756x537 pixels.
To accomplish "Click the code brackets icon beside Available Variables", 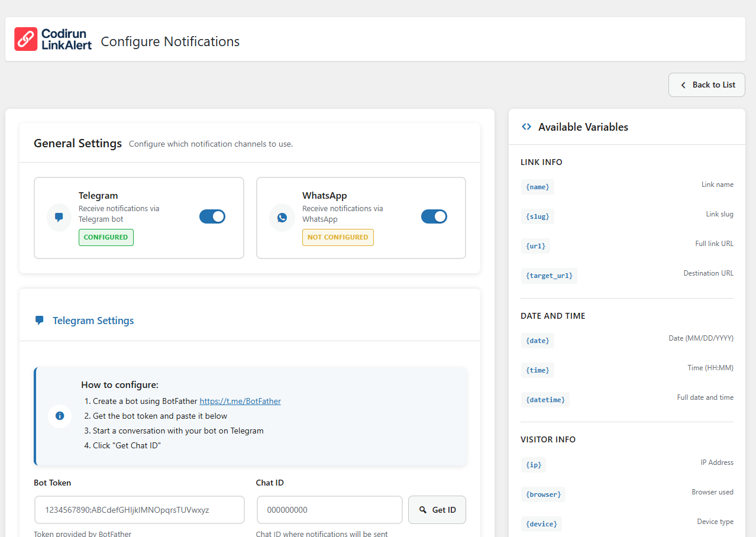I will 526,127.
